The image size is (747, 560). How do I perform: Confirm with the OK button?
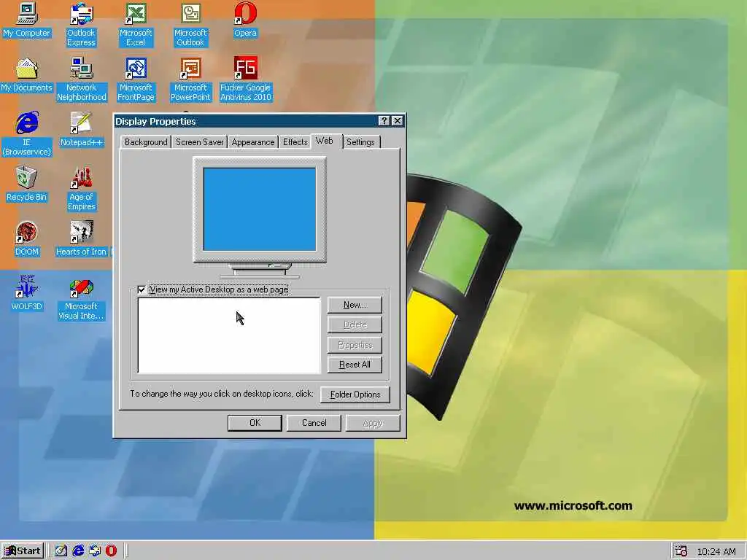(x=255, y=423)
